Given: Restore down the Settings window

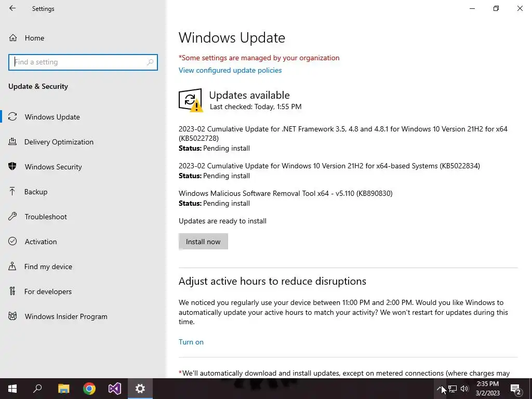Looking at the screenshot, I should [x=496, y=8].
